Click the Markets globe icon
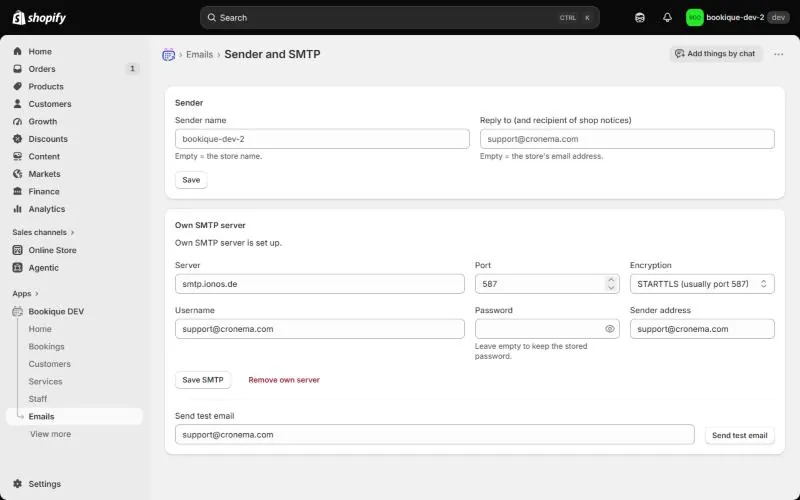The width and height of the screenshot is (800, 500). (x=17, y=174)
